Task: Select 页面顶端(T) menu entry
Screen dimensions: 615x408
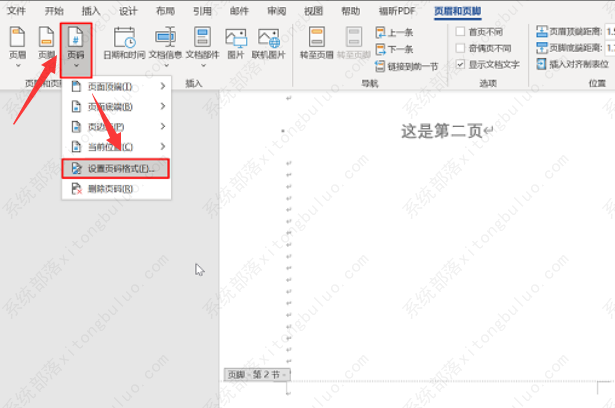Action: pos(116,86)
